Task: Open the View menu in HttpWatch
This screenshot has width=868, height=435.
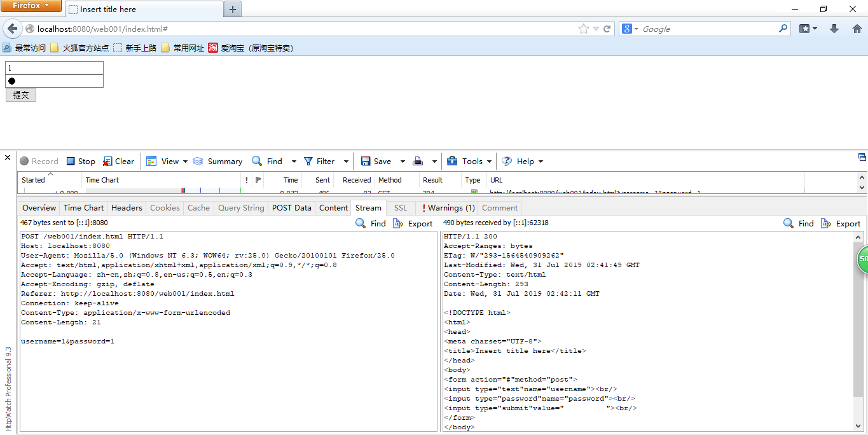Action: 167,162
